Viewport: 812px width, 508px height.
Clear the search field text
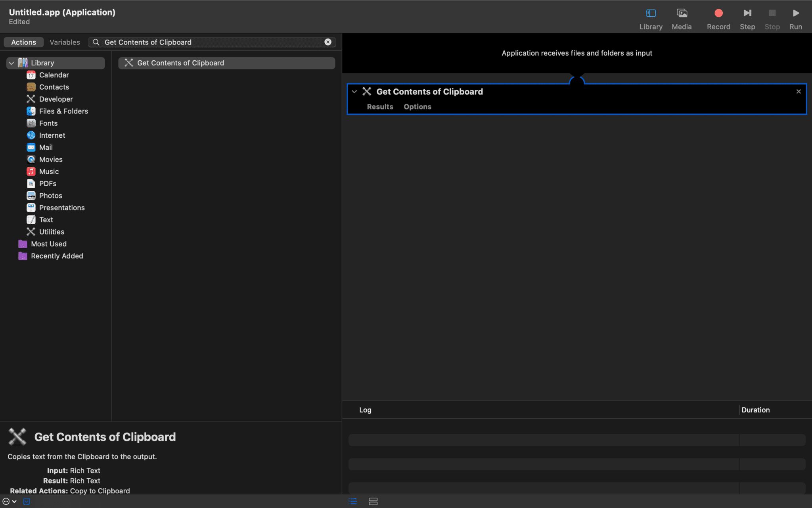328,42
